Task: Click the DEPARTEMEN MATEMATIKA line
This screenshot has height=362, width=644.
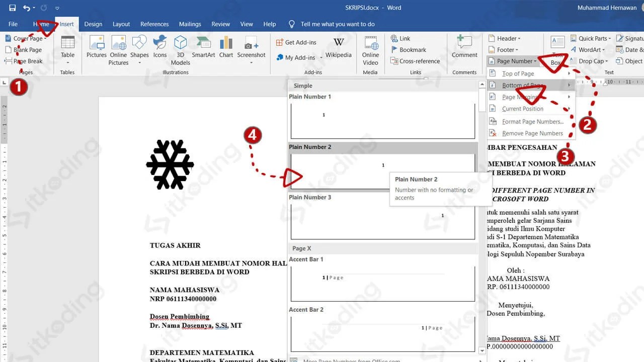Action: click(202, 352)
